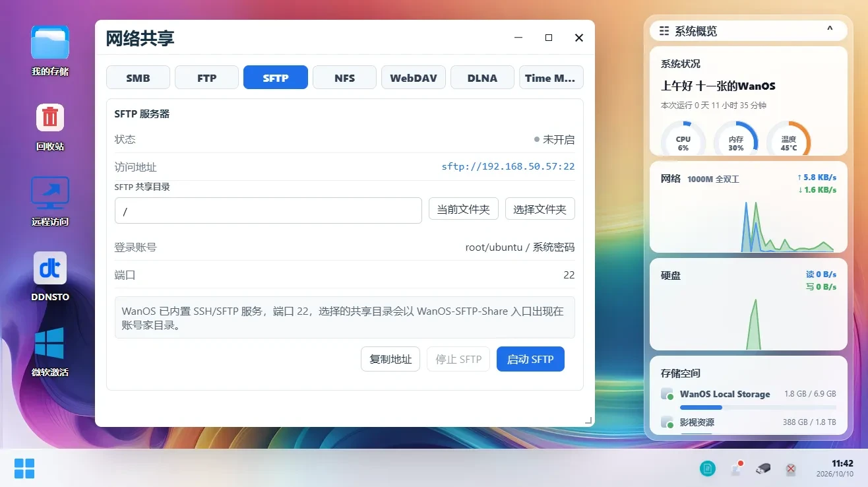Click the window resize grip in 网络共享
Image resolution: width=868 pixels, height=487 pixels.
[589, 420]
